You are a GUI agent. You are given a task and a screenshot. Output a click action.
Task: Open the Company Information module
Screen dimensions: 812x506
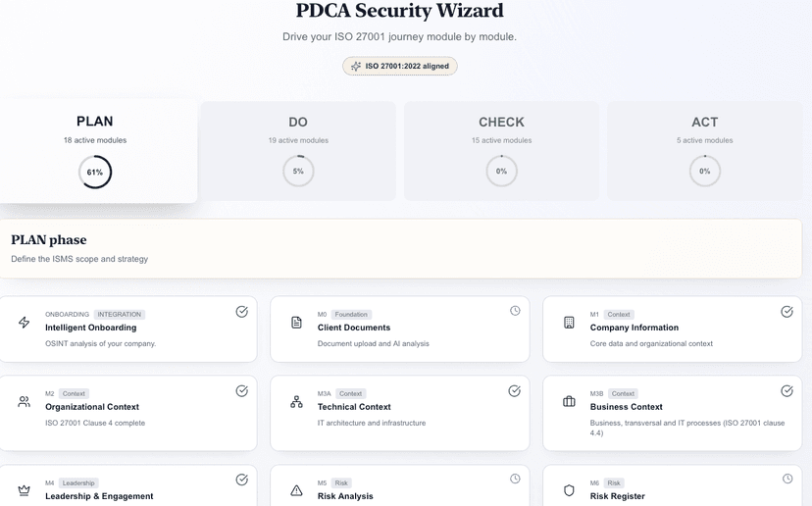672,329
